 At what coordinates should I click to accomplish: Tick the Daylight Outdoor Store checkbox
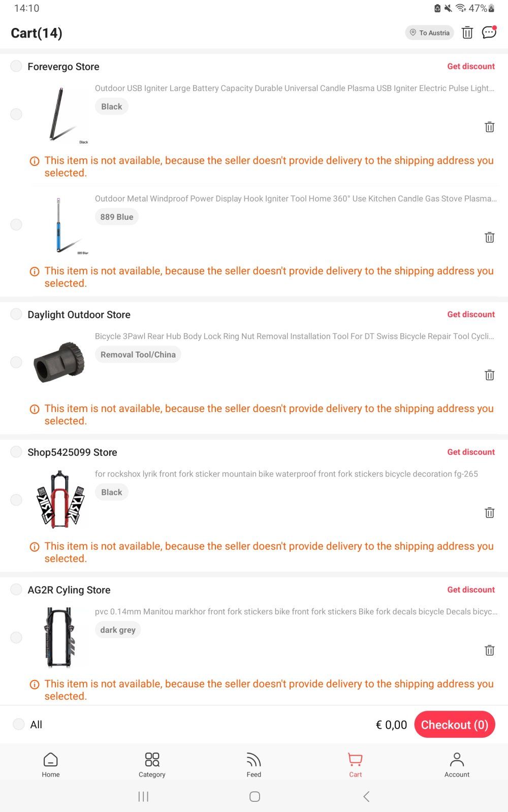click(16, 315)
